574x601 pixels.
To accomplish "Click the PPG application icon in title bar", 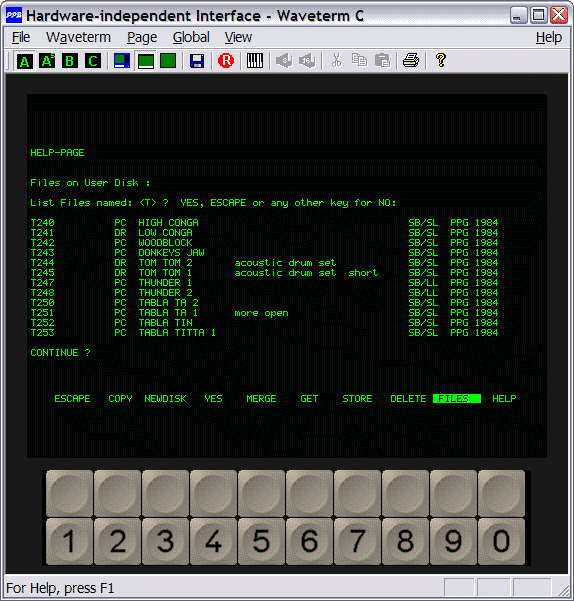I will coord(14,15).
